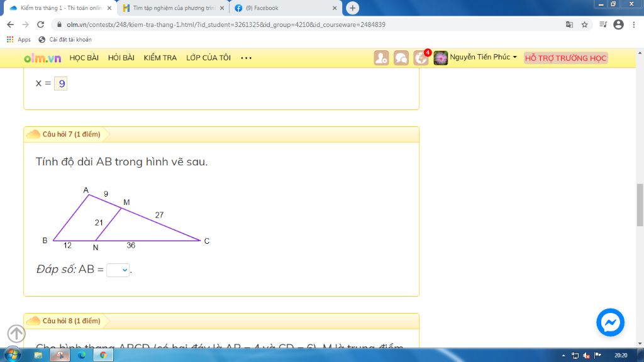Show hidden system tray icons
The width and height of the screenshot is (644, 362).
pyautogui.click(x=563, y=356)
